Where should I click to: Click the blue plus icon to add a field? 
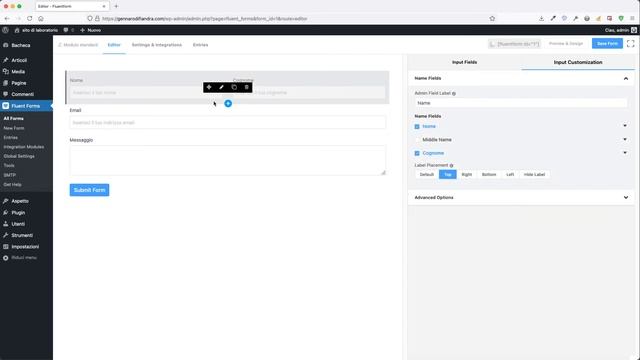click(x=228, y=104)
